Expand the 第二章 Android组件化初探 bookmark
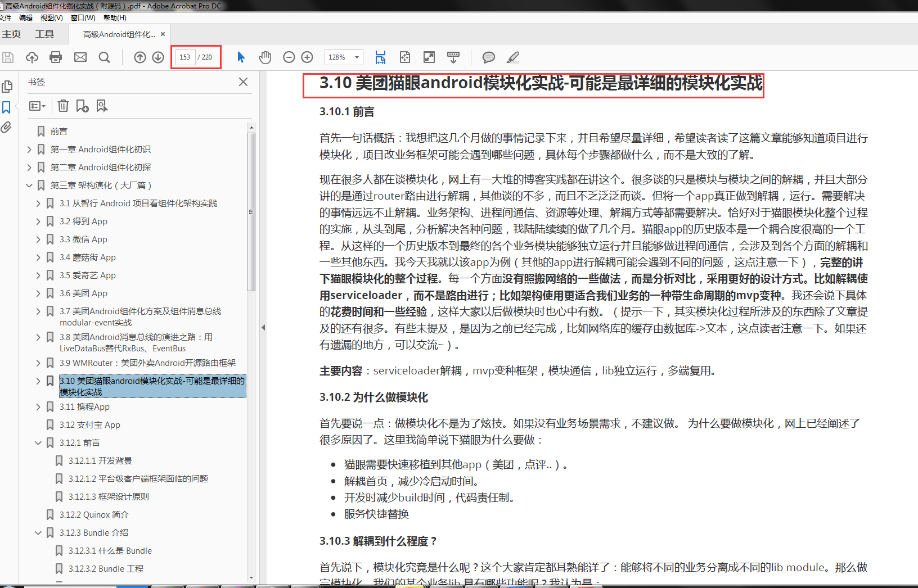 click(29, 168)
